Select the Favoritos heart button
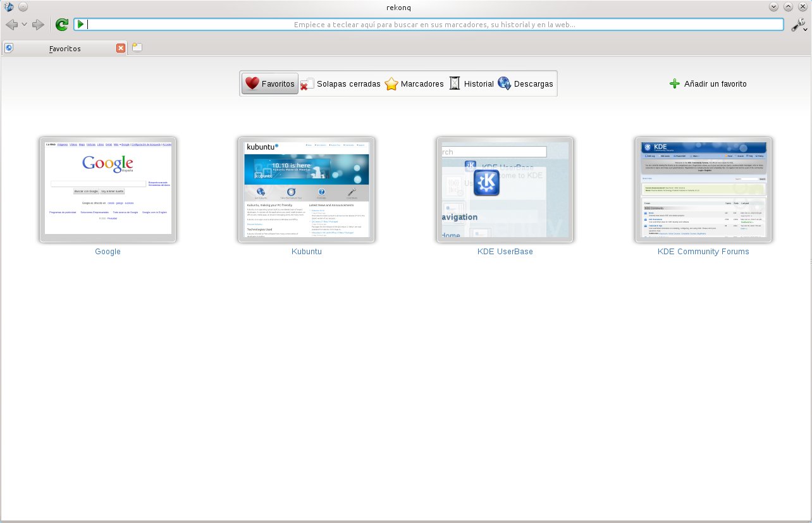812x523 pixels. [x=270, y=83]
